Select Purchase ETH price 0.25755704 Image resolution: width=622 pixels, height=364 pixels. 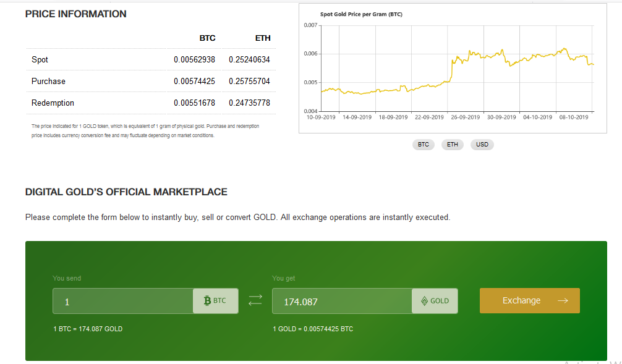pos(249,82)
